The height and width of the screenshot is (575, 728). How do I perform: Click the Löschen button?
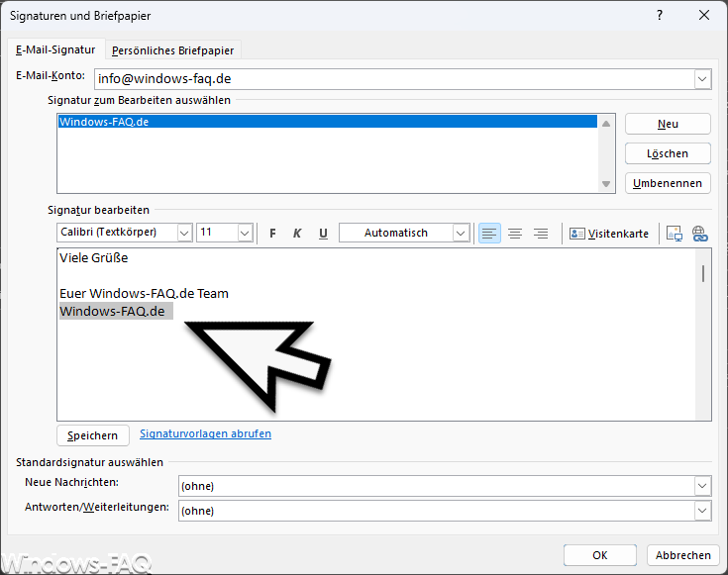(x=668, y=153)
